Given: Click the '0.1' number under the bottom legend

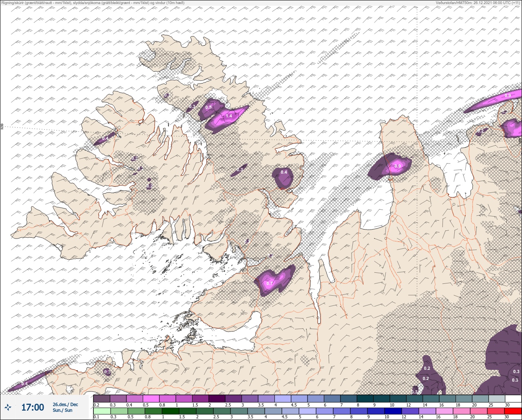Looking at the screenshot, I should click(x=96, y=417).
